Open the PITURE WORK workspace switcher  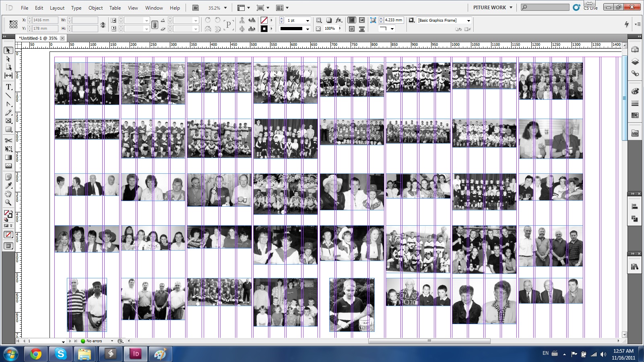[493, 8]
